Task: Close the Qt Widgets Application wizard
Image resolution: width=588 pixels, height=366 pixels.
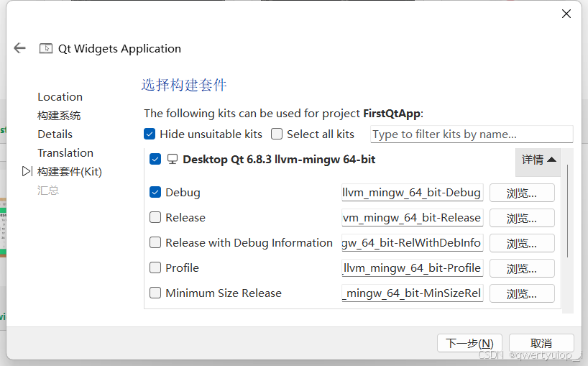Action: tap(566, 14)
